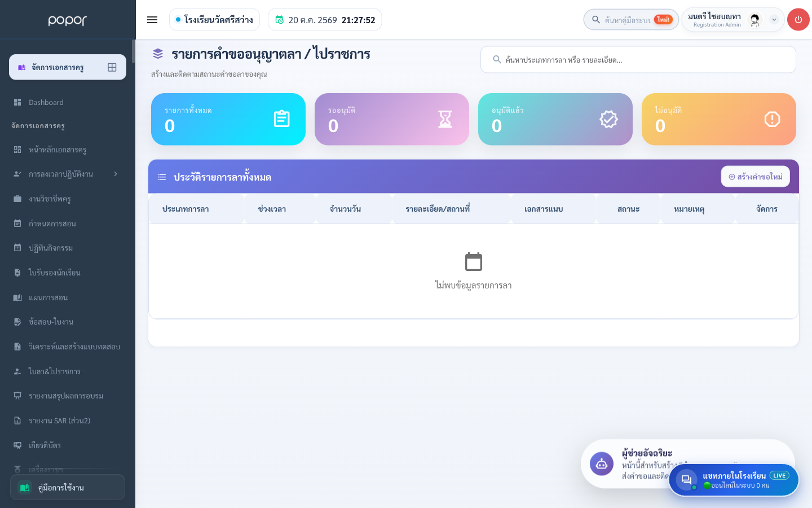
Task: Click the document icon for ใบรับรองนักเรียน
Action: [x=17, y=273]
